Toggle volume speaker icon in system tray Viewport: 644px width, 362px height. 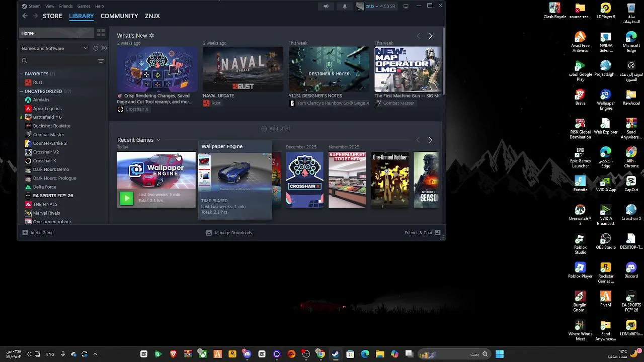[29, 354]
